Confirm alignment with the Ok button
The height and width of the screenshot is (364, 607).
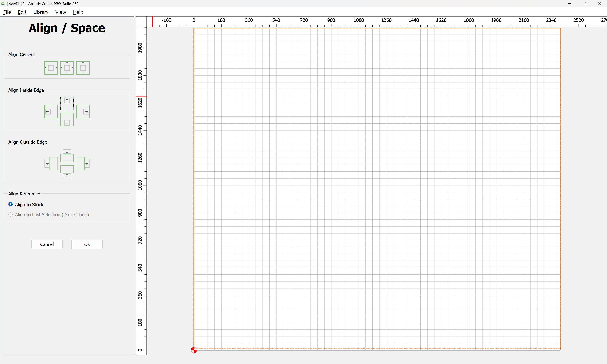tap(87, 244)
